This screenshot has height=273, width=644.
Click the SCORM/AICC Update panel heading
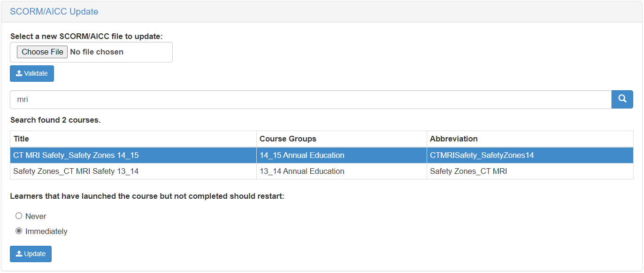tap(54, 12)
